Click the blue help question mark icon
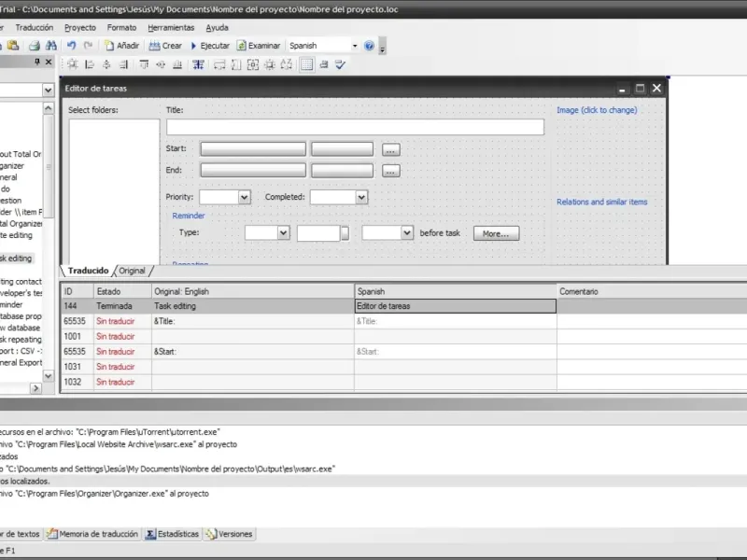This screenshot has width=747, height=560. (370, 46)
